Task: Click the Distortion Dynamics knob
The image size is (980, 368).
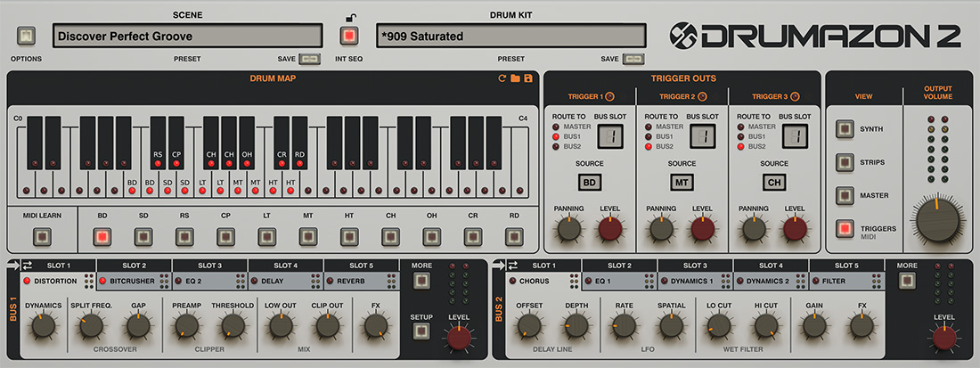Action: [x=43, y=326]
